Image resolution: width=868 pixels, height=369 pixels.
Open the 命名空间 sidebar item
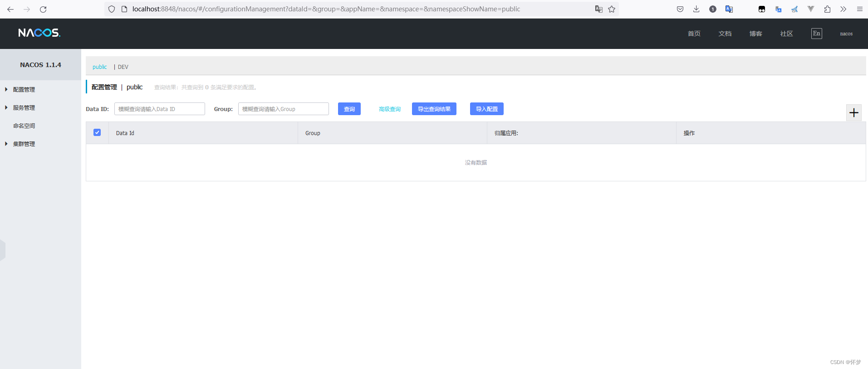click(x=24, y=126)
